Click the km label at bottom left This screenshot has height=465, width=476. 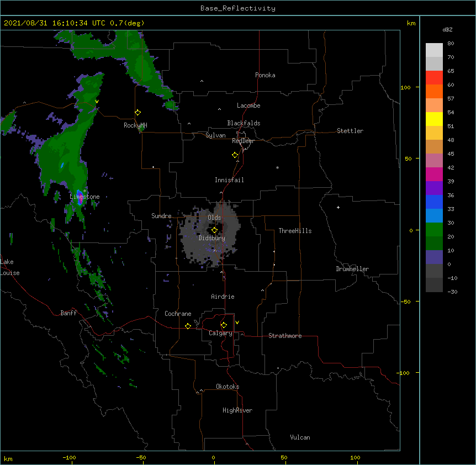8,459
